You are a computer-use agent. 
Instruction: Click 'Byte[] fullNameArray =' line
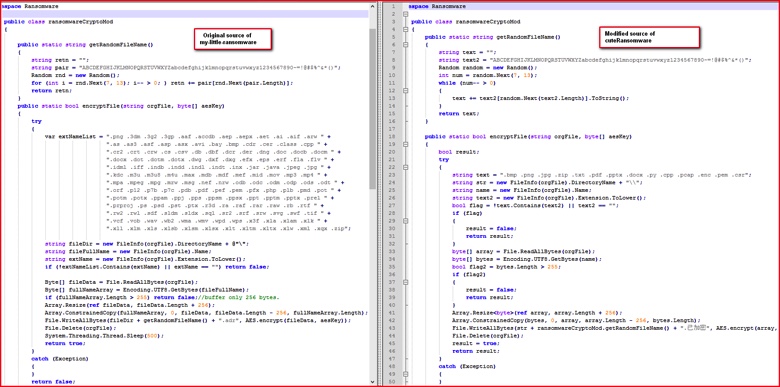coord(146,290)
